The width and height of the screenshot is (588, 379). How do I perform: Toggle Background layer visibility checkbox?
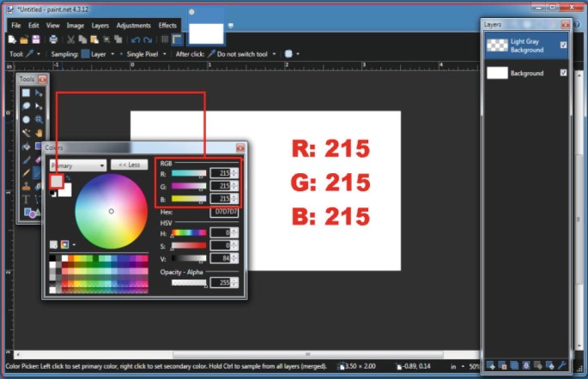(563, 74)
